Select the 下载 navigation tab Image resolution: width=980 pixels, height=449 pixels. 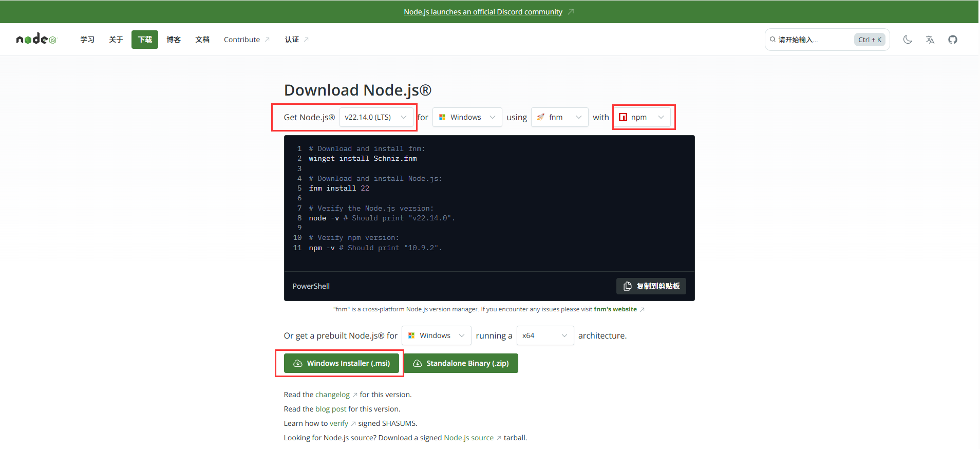point(145,40)
